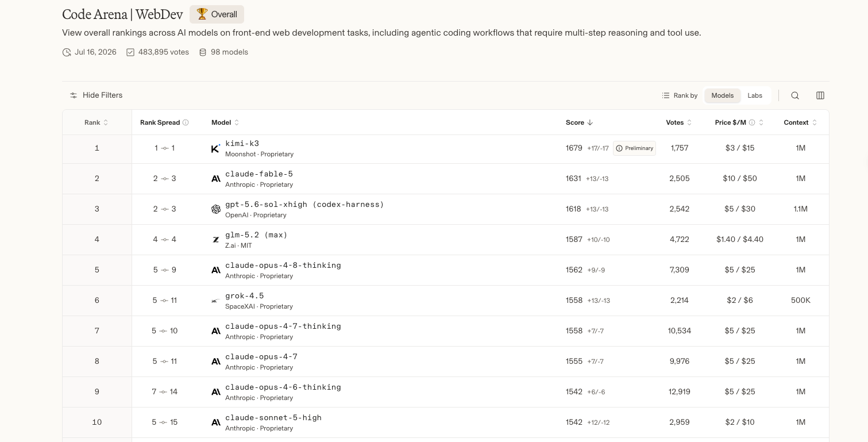Click the Price $/M info icon
This screenshot has height=442, width=868.
(752, 122)
